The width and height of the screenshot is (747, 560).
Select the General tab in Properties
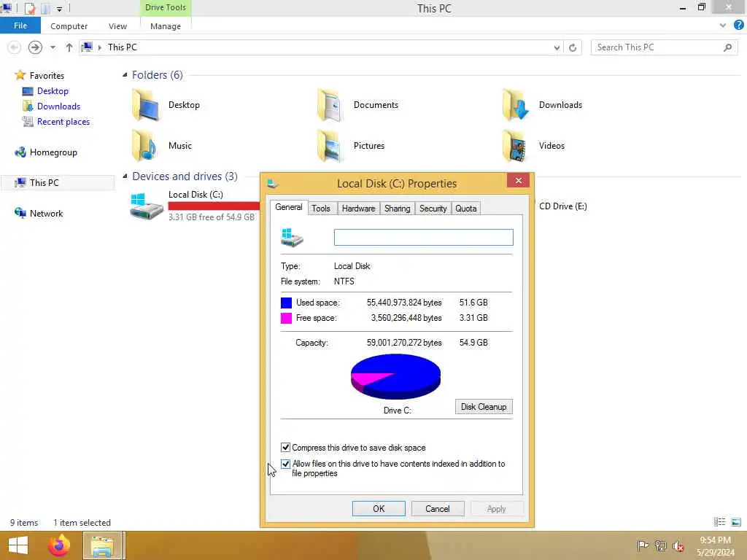[x=289, y=207]
